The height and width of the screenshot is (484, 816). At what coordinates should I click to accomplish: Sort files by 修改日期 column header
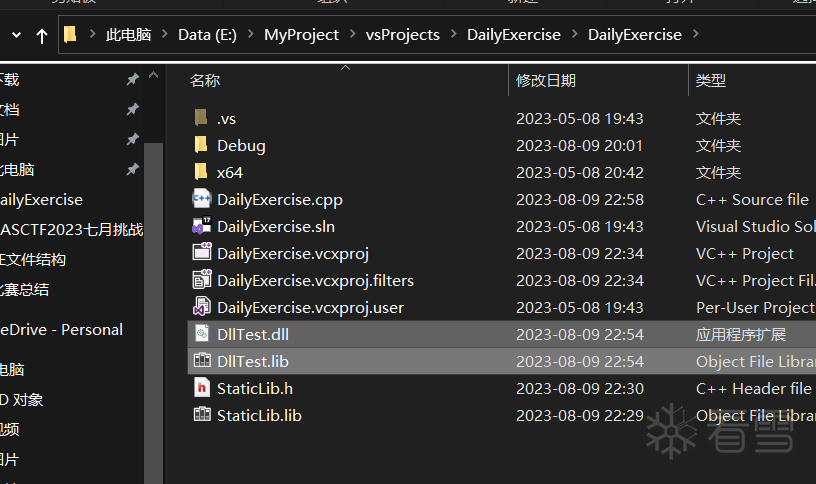(x=546, y=80)
